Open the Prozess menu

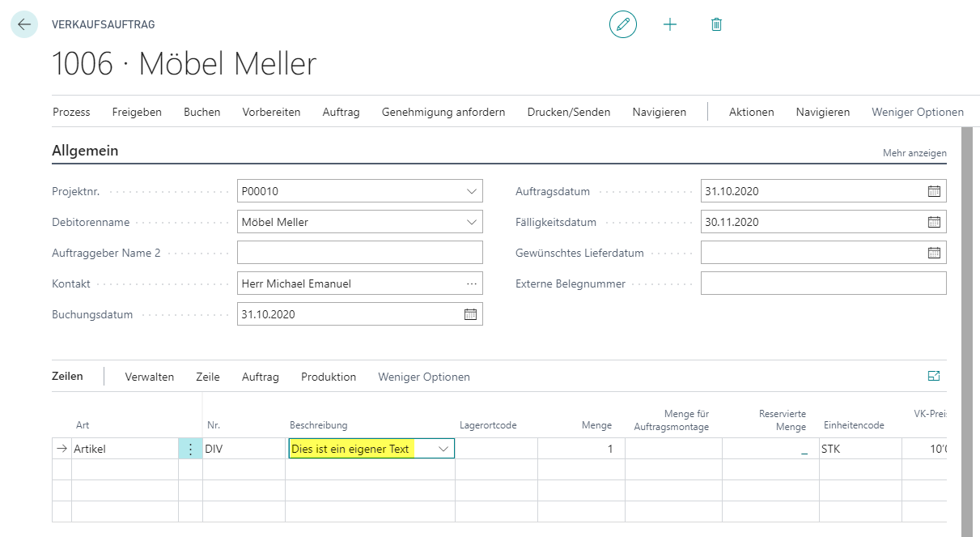click(x=71, y=113)
